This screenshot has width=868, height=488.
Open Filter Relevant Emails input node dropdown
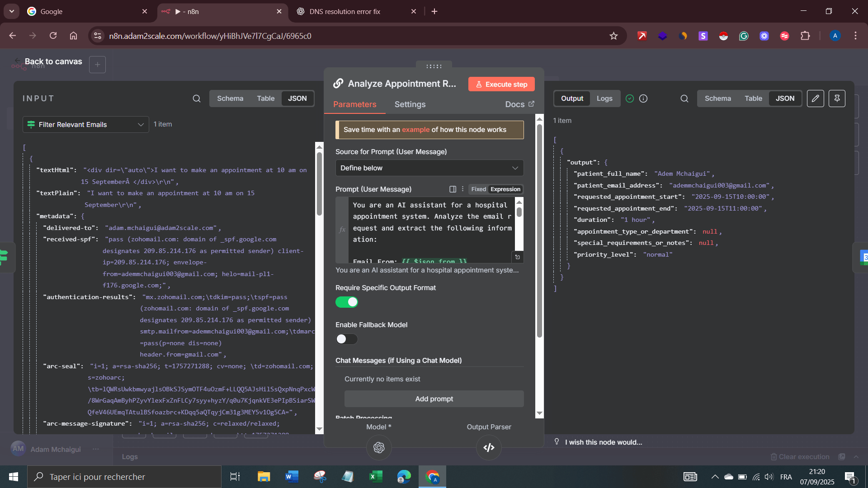coord(86,124)
